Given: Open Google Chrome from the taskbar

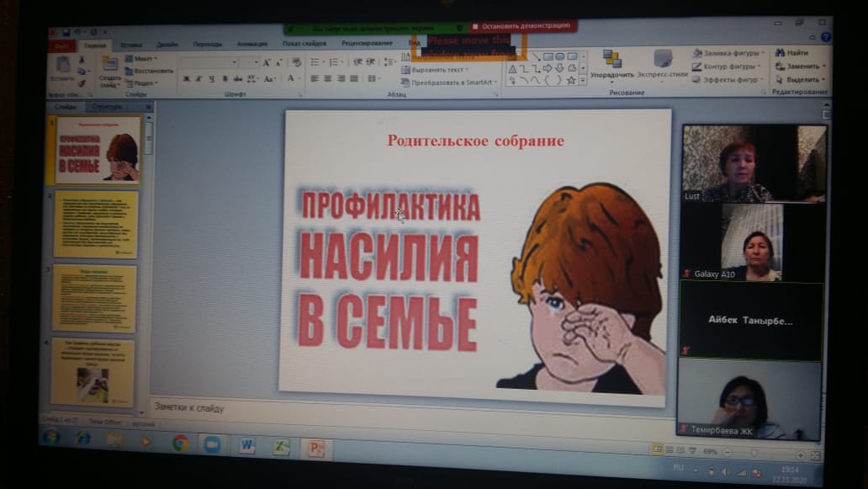Looking at the screenshot, I should pyautogui.click(x=180, y=443).
